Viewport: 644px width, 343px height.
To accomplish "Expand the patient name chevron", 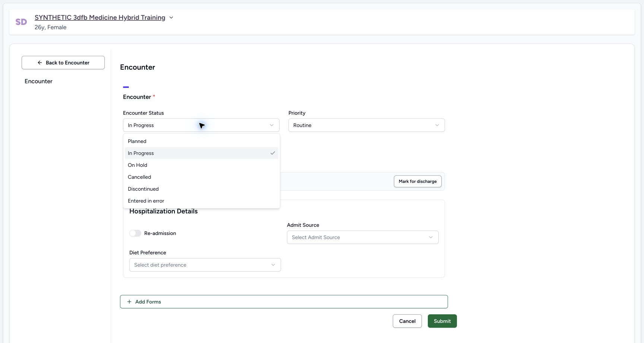I will (x=171, y=18).
